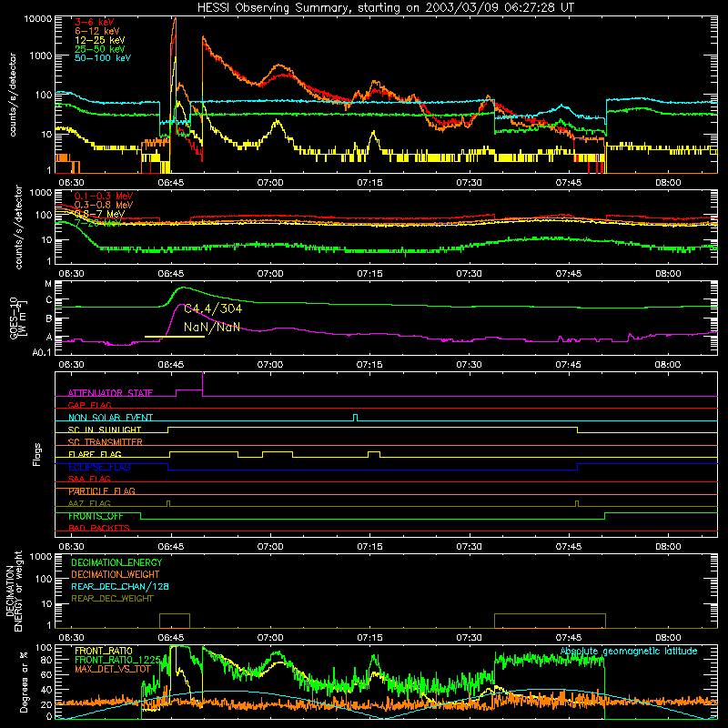This screenshot has width=728, height=728.
Task: Click the NON_SOLAR_EVENT pulse on the flags plot
Action: click(355, 418)
